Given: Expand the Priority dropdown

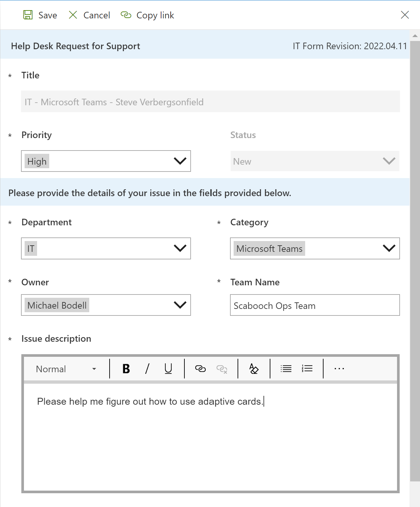Looking at the screenshot, I should coord(180,161).
